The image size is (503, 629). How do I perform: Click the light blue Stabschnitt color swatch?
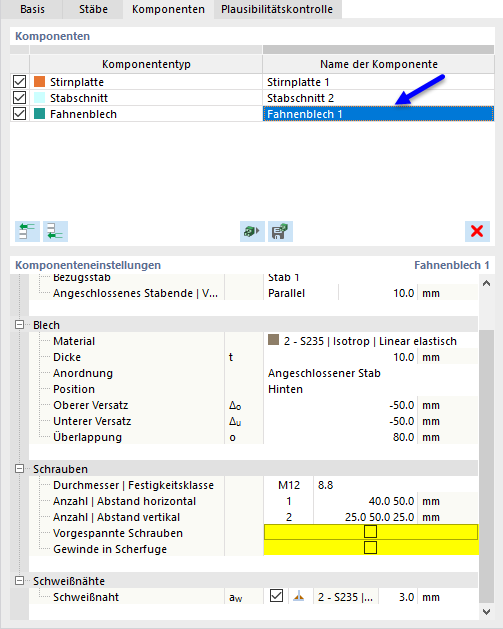39,98
